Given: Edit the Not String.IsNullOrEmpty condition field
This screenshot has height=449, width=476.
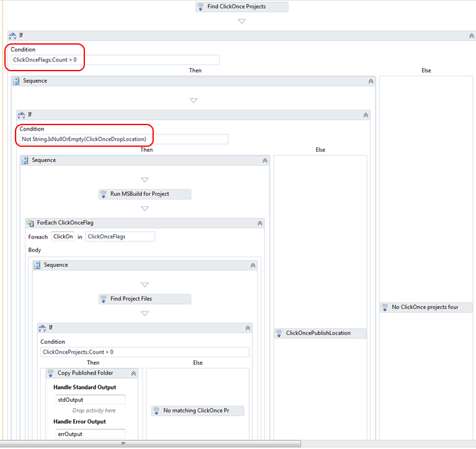Looking at the screenshot, I should 124,139.
